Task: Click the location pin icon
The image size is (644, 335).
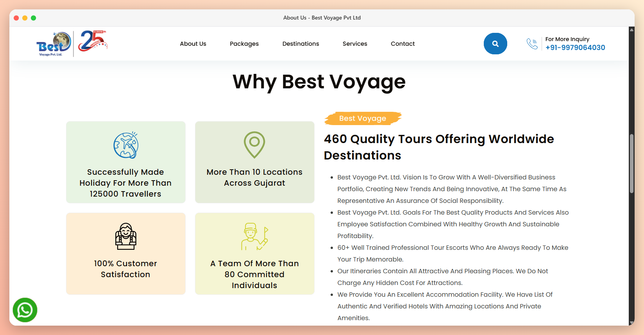Action: pyautogui.click(x=254, y=145)
